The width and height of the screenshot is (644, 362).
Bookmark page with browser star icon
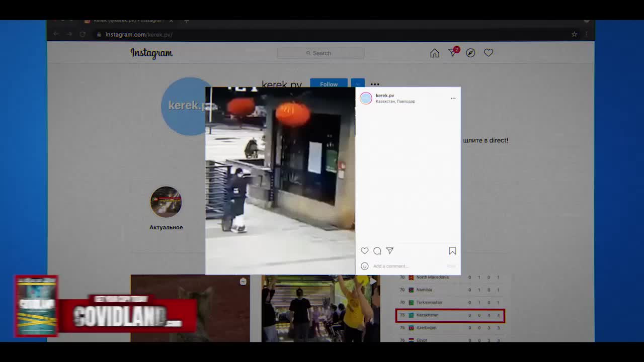[574, 34]
